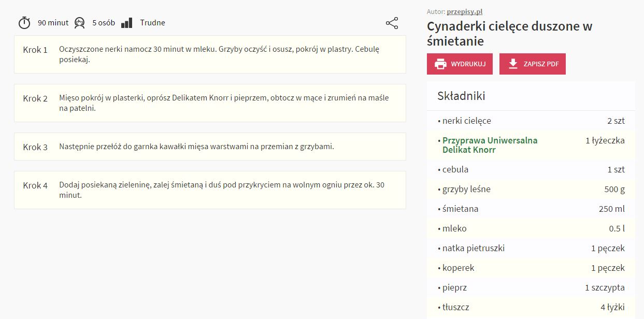Click the '0.5 l' quantity value
Viewport: 644px width, 319px height.
coord(617,228)
